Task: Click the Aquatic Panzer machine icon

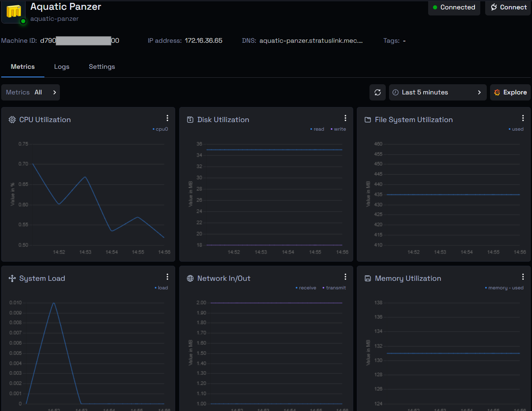Action: coord(14,11)
